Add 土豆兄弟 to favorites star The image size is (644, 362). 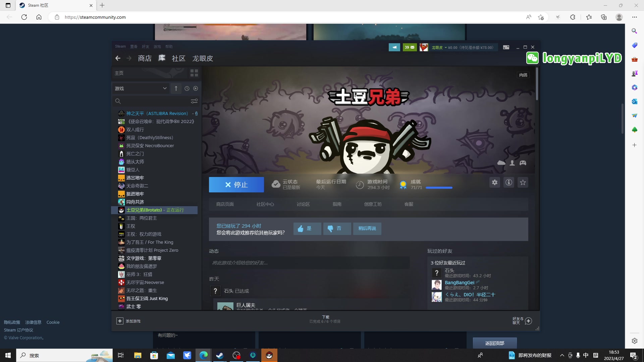pos(523,182)
